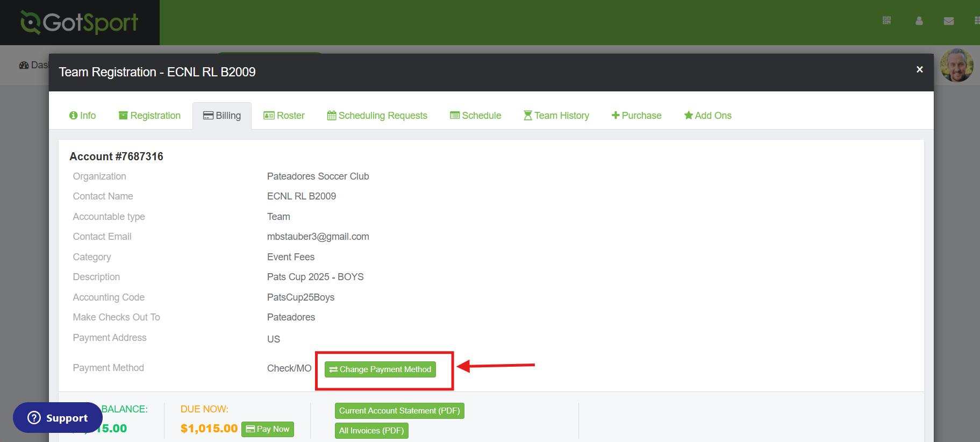
Task: Select the Billing tab
Action: coord(222,116)
